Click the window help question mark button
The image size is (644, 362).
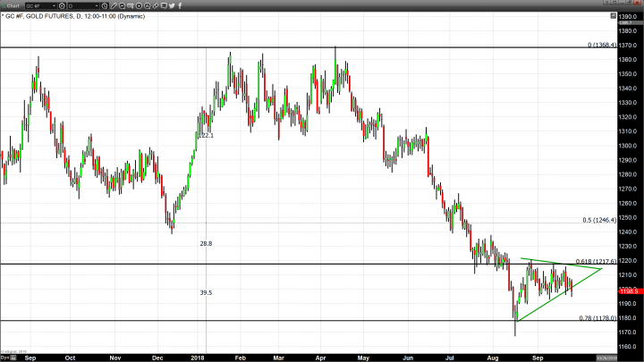pyautogui.click(x=606, y=3)
